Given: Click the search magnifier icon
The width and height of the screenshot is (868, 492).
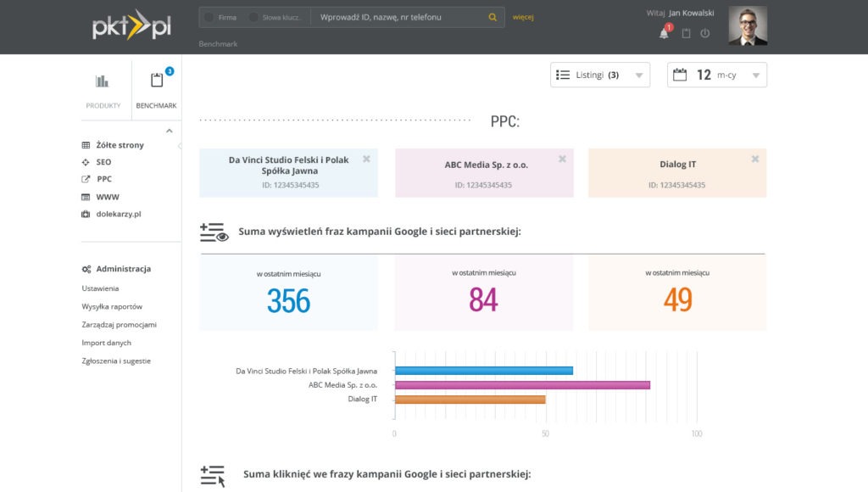Looking at the screenshot, I should [492, 17].
